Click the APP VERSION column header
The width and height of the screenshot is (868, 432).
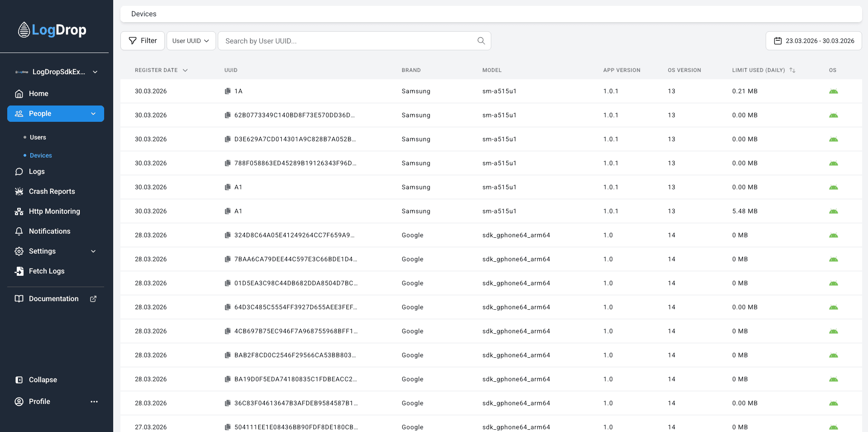click(622, 70)
